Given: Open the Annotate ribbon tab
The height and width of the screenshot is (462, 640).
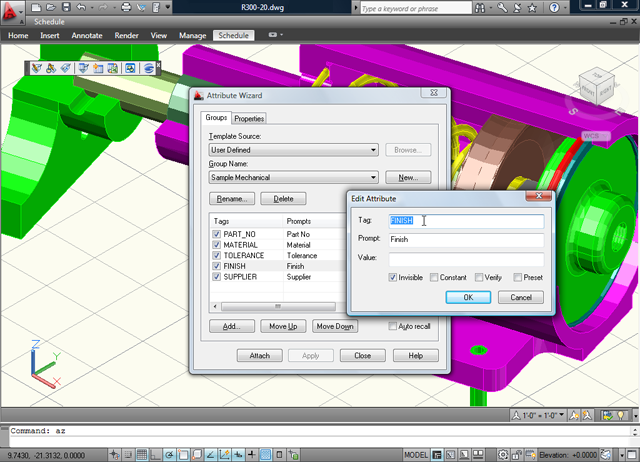Looking at the screenshot, I should (85, 35).
